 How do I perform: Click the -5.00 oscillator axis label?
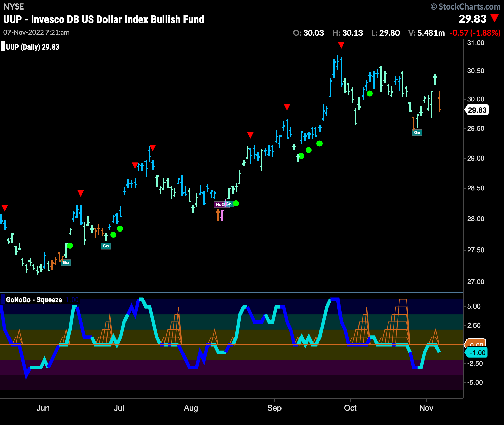click(x=475, y=382)
